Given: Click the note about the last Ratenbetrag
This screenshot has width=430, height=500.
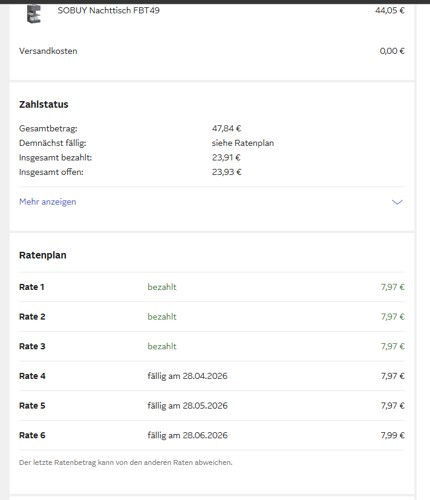Looking at the screenshot, I should click(126, 462).
